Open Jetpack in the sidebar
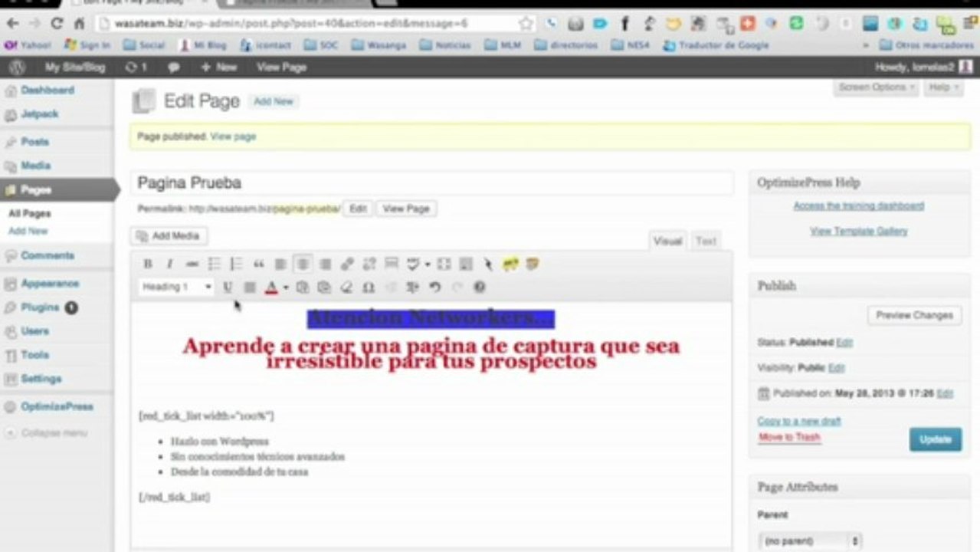The width and height of the screenshot is (980, 552). tap(40, 114)
